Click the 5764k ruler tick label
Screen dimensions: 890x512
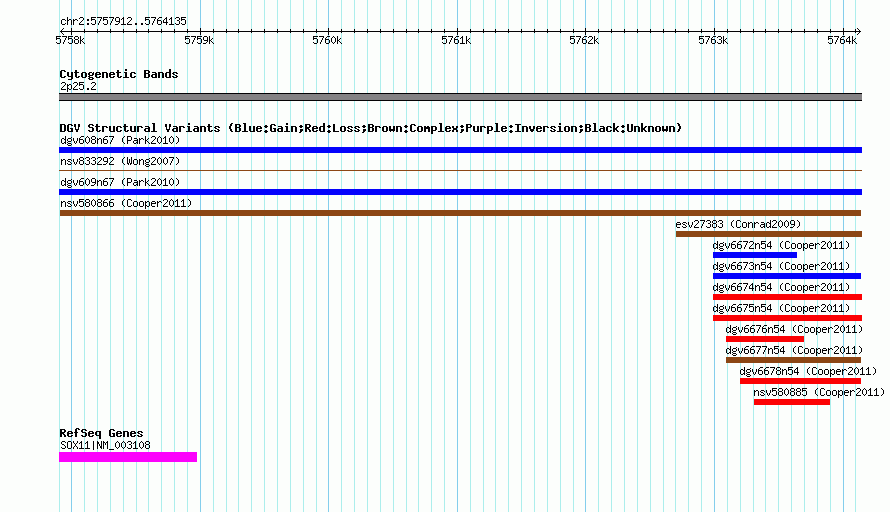(842, 40)
